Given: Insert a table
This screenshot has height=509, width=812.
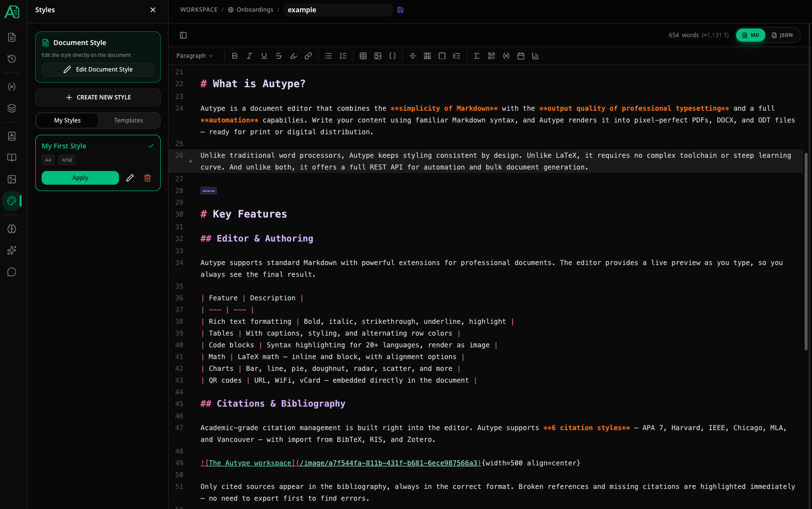Looking at the screenshot, I should [x=363, y=56].
